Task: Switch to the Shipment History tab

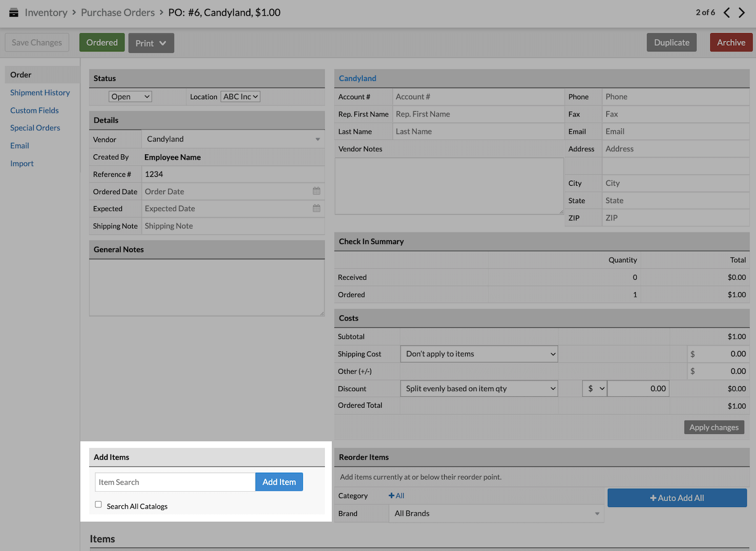Action: coord(40,93)
